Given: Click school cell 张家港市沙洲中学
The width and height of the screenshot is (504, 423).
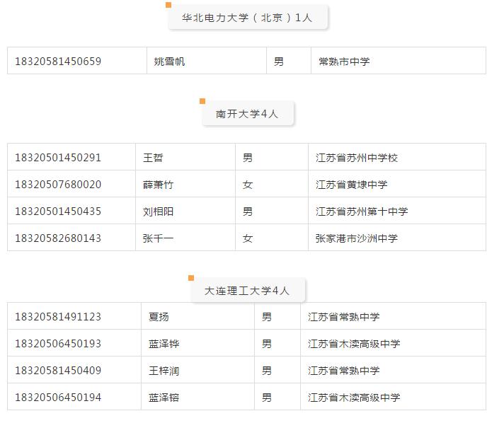Looking at the screenshot, I should [x=357, y=238].
